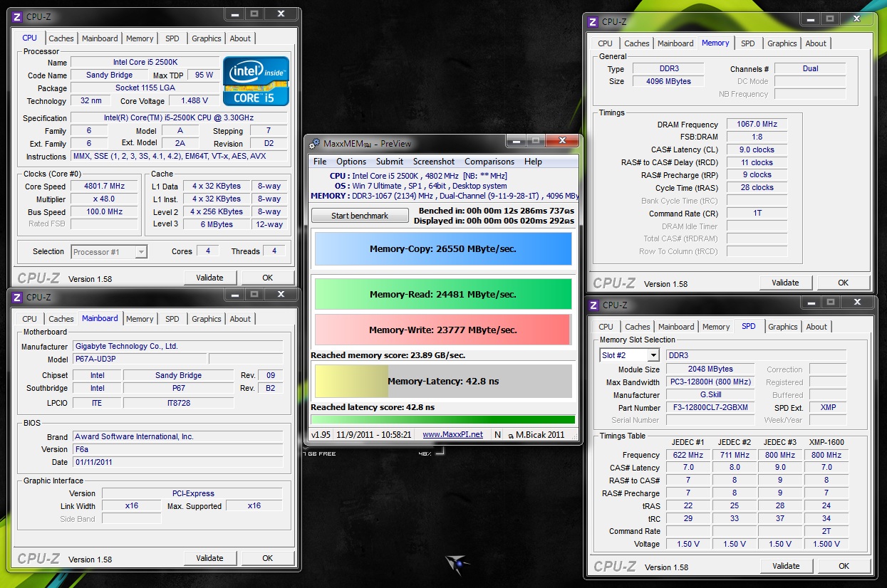Switch to Caches tab in CPU-Z Mainboard window

(61, 319)
